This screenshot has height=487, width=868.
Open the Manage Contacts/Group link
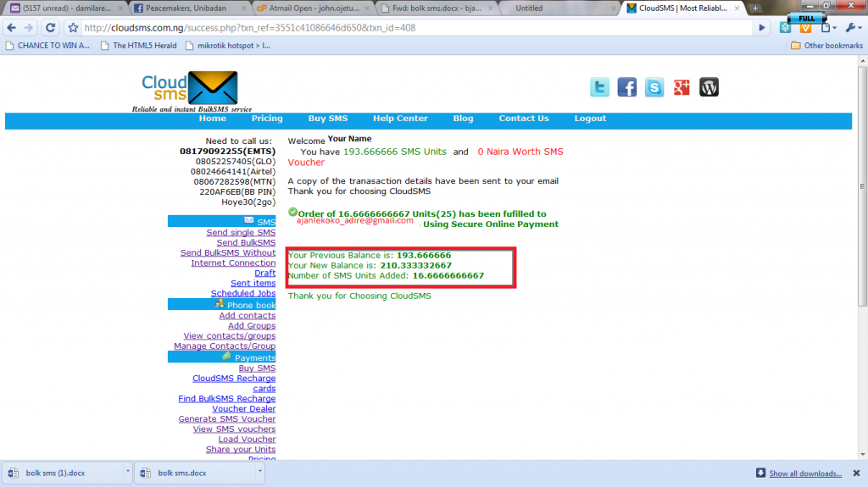(x=224, y=346)
